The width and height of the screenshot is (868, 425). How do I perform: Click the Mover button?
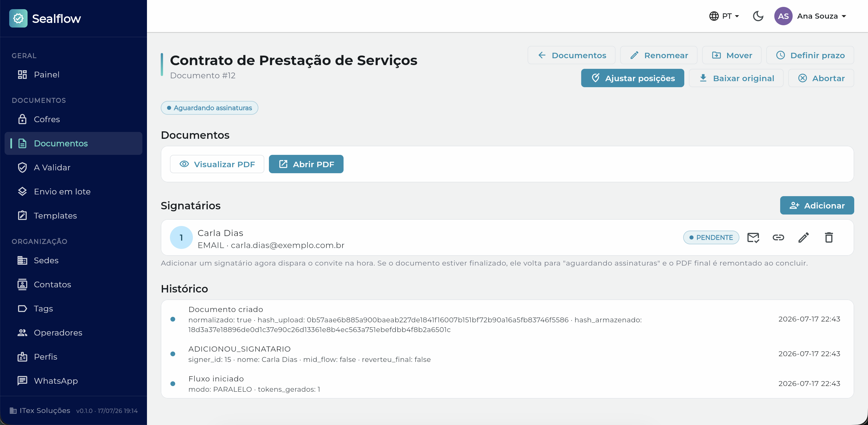coord(732,55)
